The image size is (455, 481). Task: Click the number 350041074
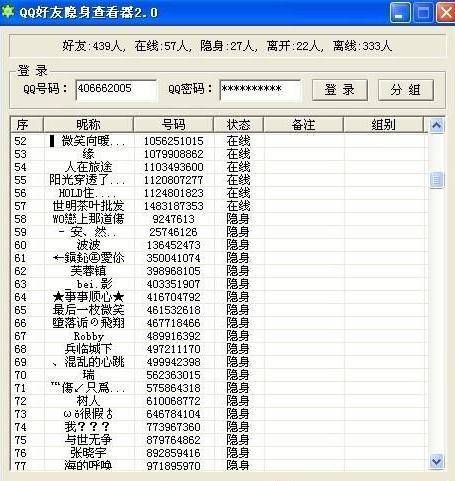coord(173,258)
